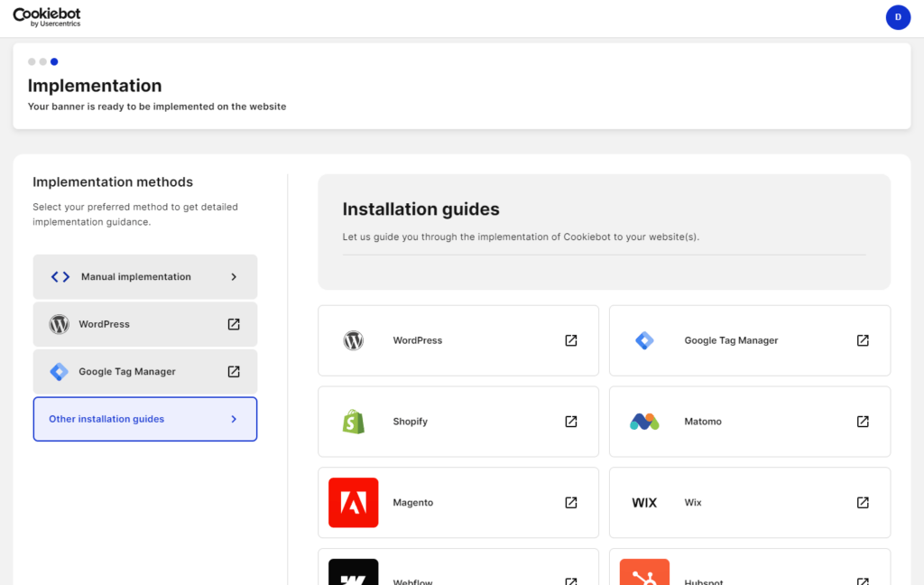This screenshot has width=924, height=585.
Task: Open external link icon for sidebar Google Tag Manager
Action: (x=234, y=372)
